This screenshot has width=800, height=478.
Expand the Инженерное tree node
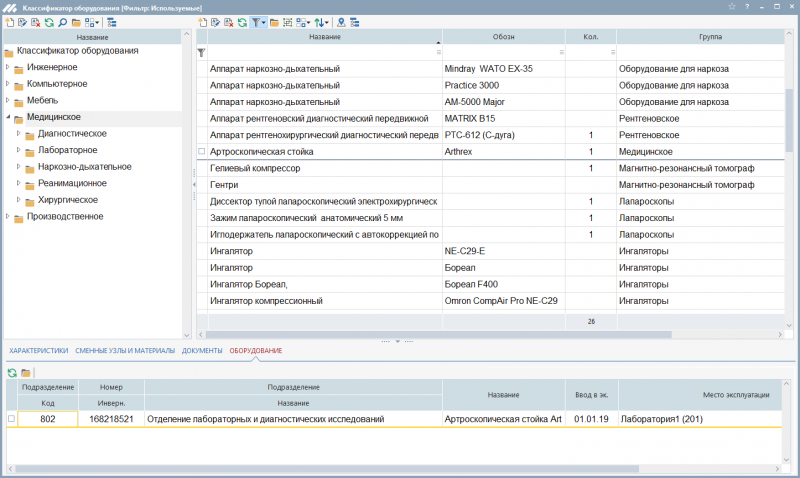pyautogui.click(x=7, y=68)
